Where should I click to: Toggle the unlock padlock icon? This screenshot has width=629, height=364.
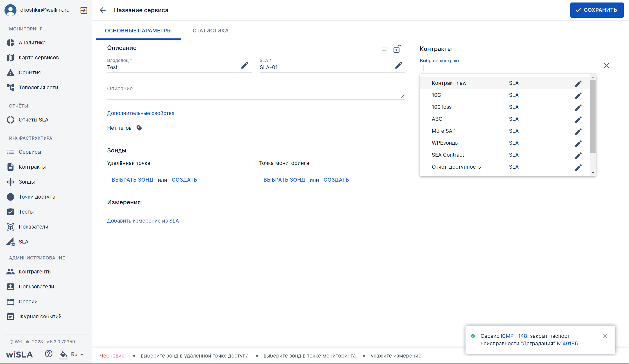[x=397, y=49]
